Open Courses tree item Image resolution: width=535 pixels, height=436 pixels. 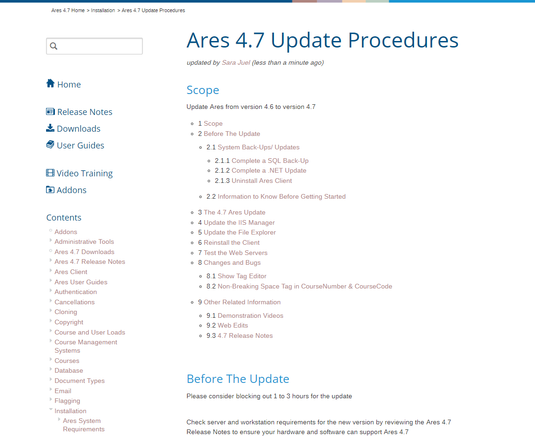pos(67,361)
